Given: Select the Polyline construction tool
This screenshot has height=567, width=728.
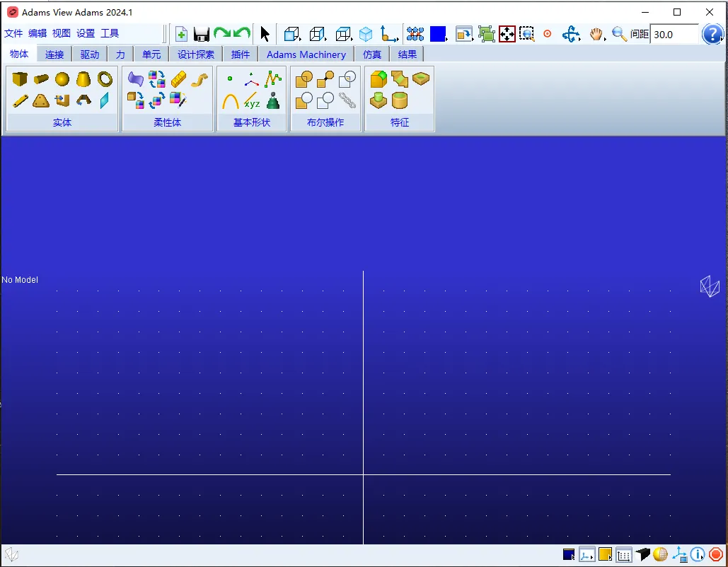Looking at the screenshot, I should click(273, 79).
